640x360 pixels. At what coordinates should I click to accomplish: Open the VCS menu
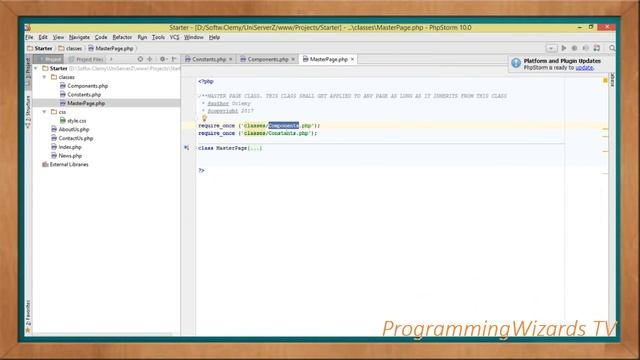(174, 37)
